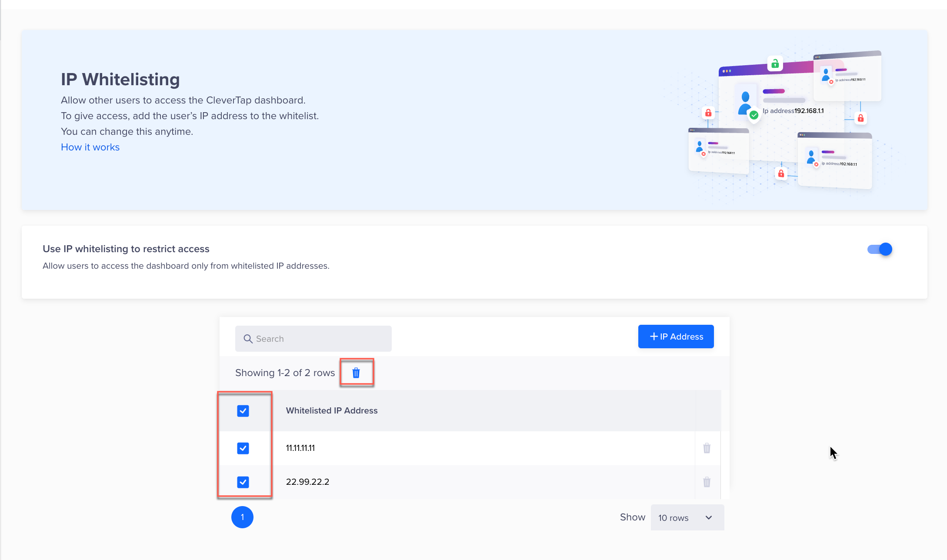Turn off the IP whitelisting toggle
The width and height of the screenshot is (947, 560).
(880, 249)
